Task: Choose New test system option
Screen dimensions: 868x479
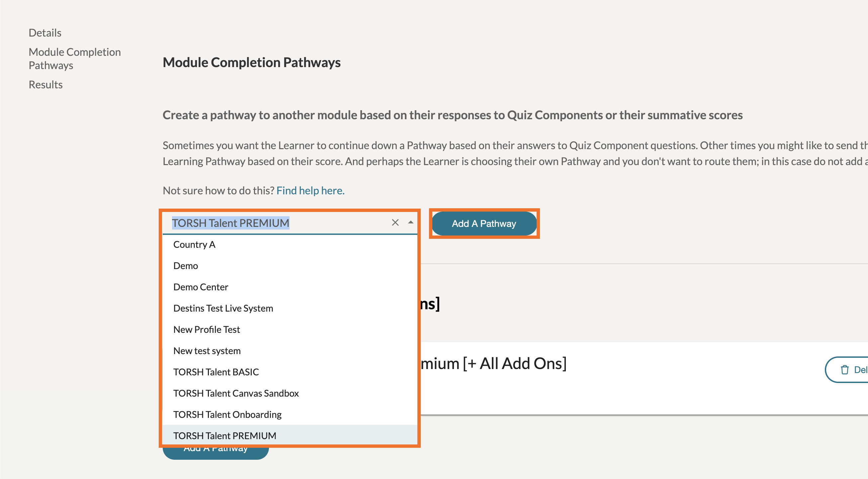Action: point(207,350)
